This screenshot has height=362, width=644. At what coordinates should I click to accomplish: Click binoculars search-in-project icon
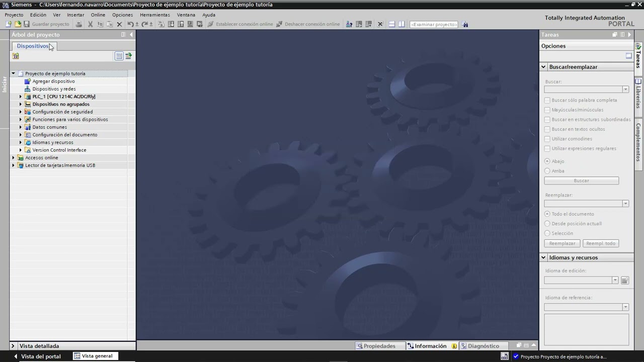point(465,24)
